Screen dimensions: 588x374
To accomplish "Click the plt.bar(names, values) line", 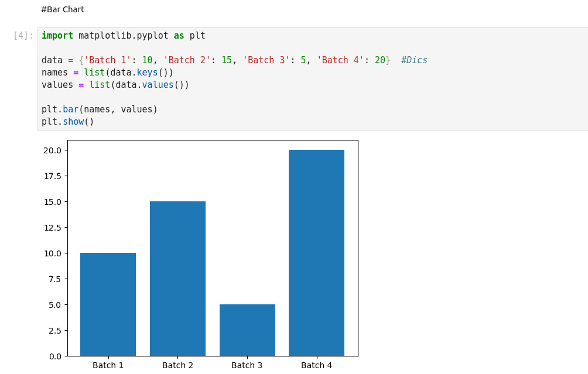I will click(100, 109).
